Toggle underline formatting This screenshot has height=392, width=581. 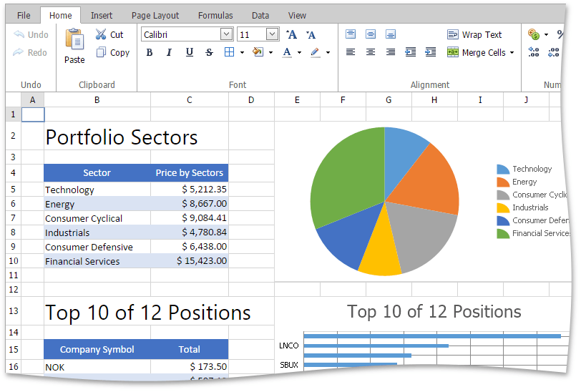coord(190,53)
